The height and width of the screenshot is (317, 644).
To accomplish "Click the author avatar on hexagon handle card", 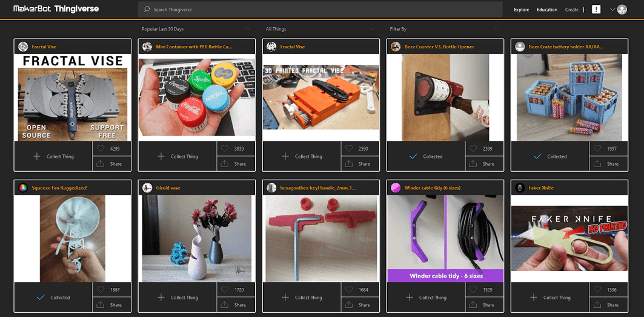I will [271, 188].
